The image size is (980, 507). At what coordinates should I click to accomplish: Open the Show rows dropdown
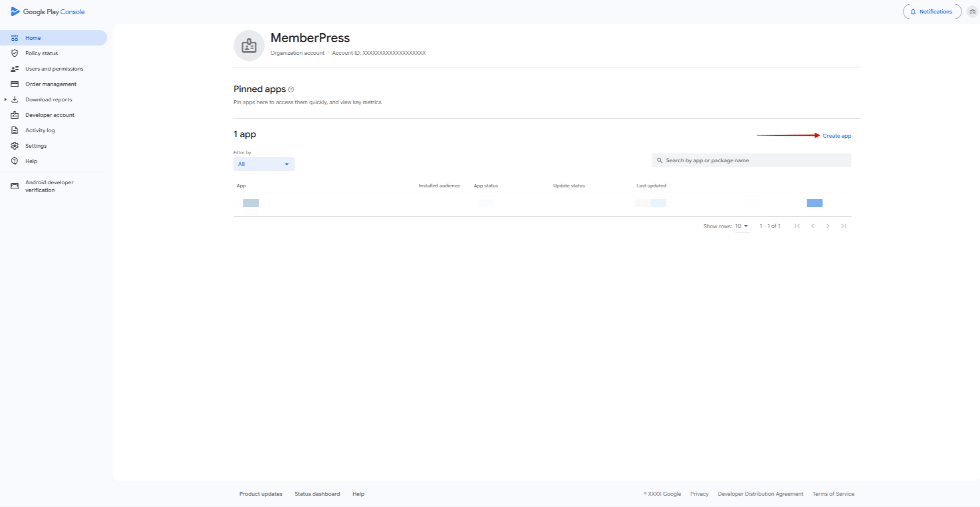point(741,226)
